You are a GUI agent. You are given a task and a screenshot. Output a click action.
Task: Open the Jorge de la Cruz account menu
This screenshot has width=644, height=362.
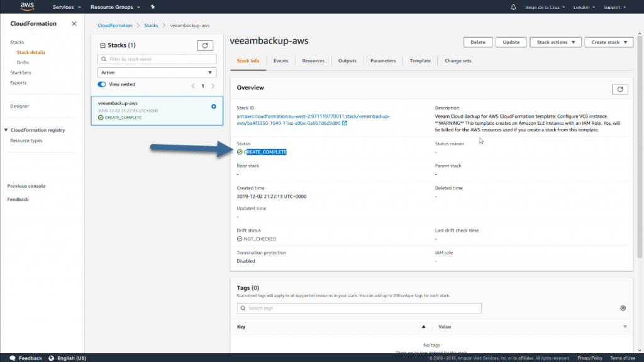click(x=545, y=7)
